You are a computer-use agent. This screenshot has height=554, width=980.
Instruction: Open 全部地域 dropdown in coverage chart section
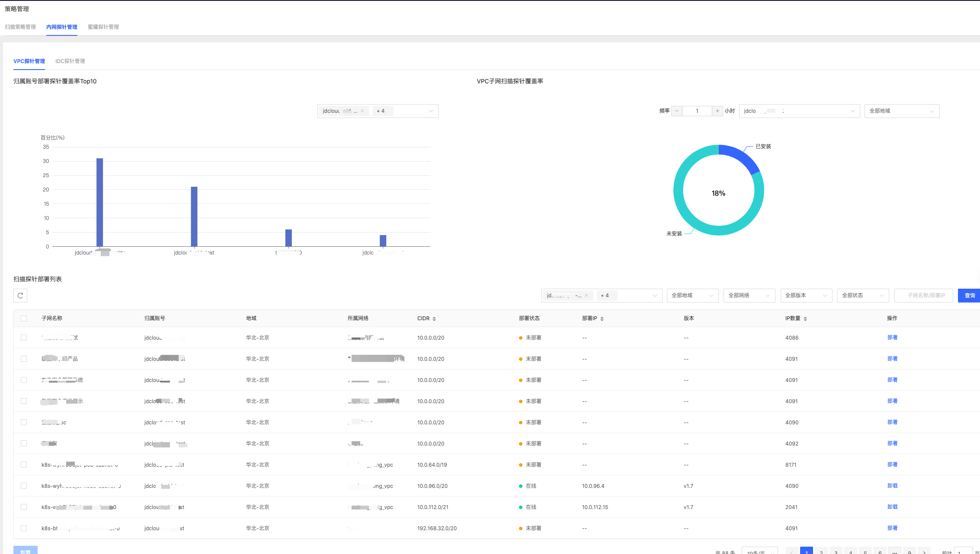coord(902,111)
